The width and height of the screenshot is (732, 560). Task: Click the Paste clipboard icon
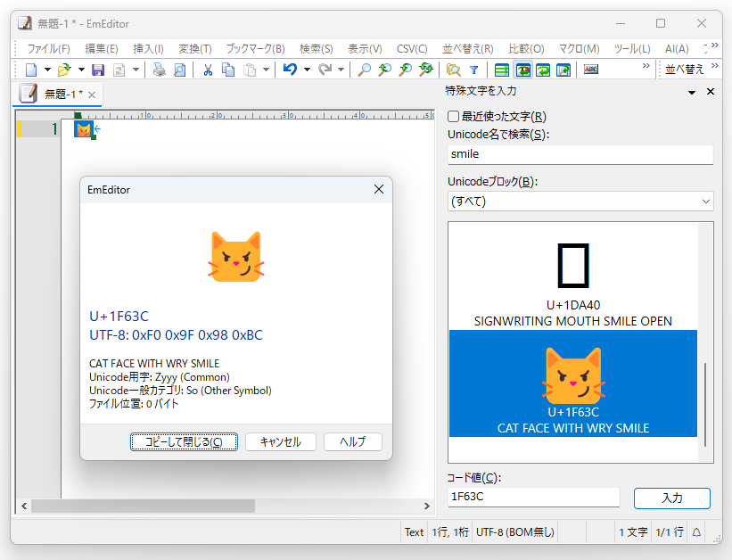point(251,70)
